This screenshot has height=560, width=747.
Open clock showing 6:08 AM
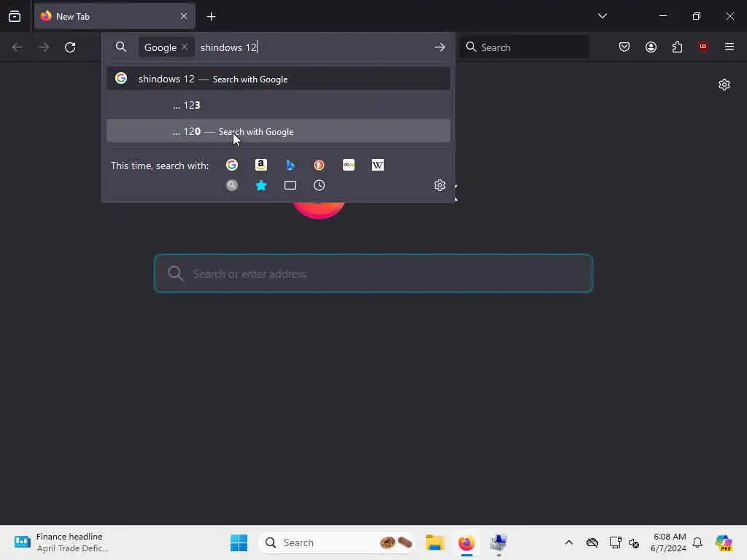pyautogui.click(x=669, y=542)
